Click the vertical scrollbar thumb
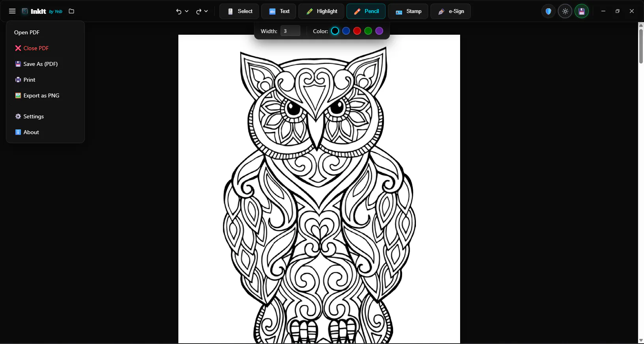Viewport: 644px width, 344px height. tap(641, 45)
